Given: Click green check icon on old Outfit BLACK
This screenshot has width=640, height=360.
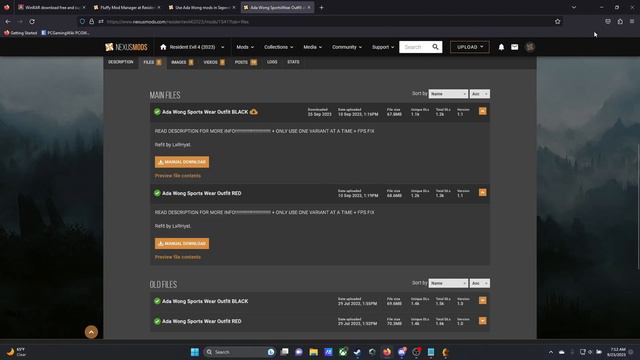Looking at the screenshot, I should 157,301.
